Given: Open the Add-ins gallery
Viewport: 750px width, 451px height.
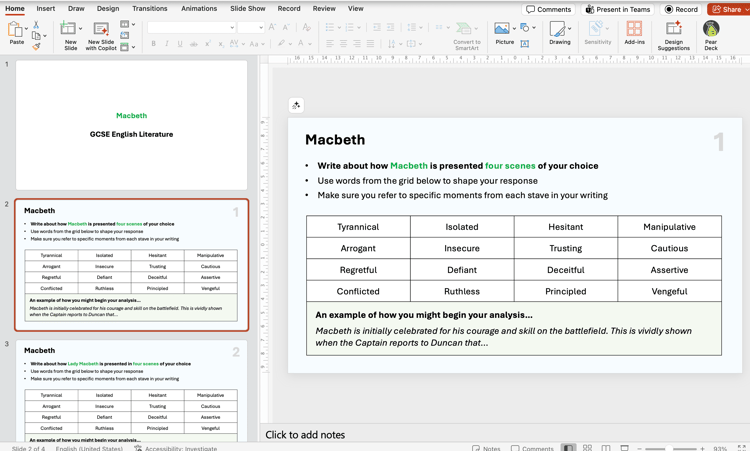Looking at the screenshot, I should (634, 29).
